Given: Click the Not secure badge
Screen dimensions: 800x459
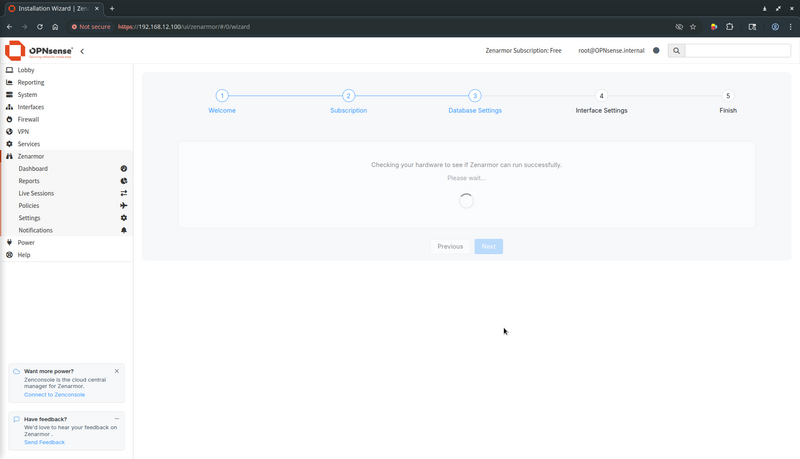Looking at the screenshot, I should [x=91, y=27].
